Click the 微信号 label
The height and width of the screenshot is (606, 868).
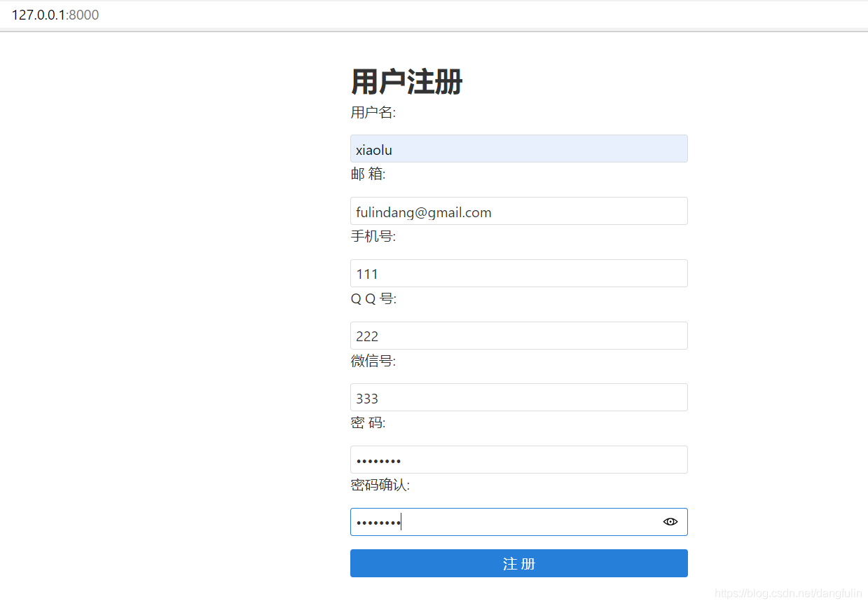click(x=373, y=361)
